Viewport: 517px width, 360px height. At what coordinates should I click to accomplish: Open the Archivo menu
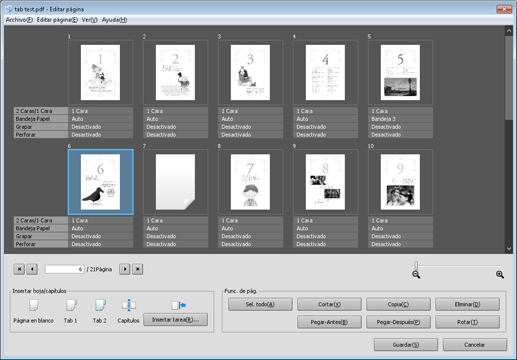point(19,20)
